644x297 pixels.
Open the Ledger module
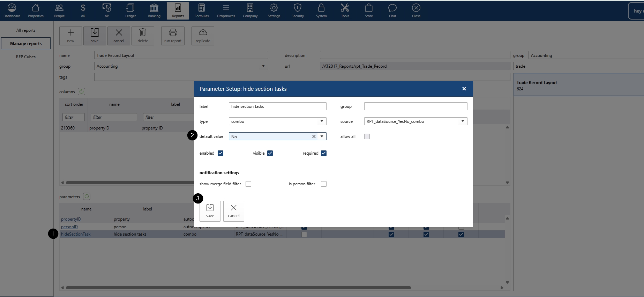[130, 11]
